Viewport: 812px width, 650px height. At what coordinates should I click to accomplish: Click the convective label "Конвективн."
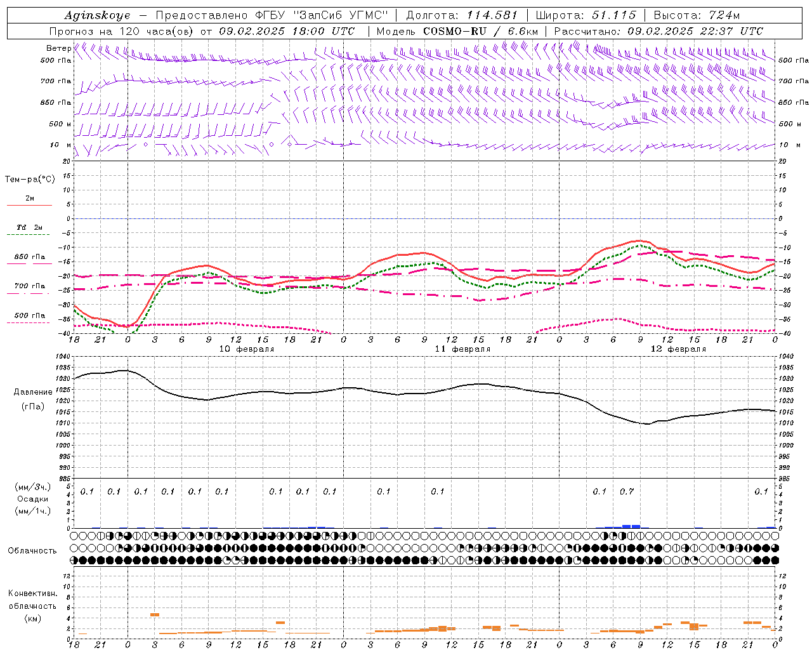coord(32,594)
